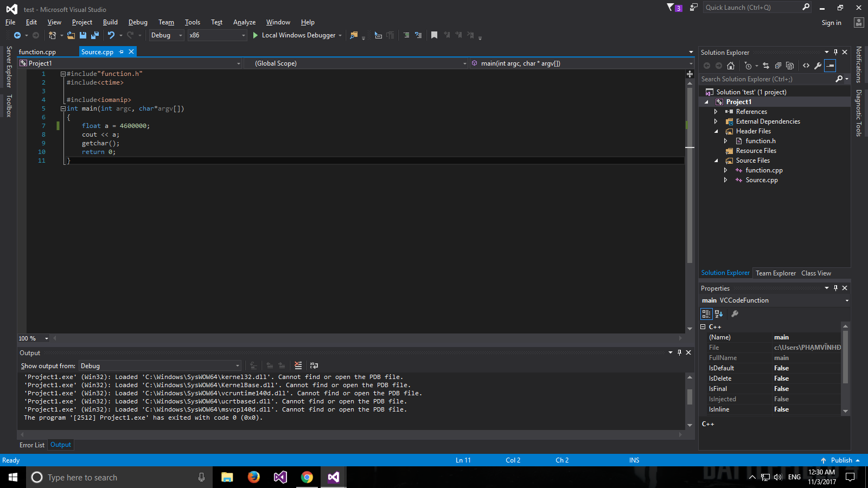The image size is (868, 488).
Task: Open the Show output from dropdown
Action: pos(160,366)
